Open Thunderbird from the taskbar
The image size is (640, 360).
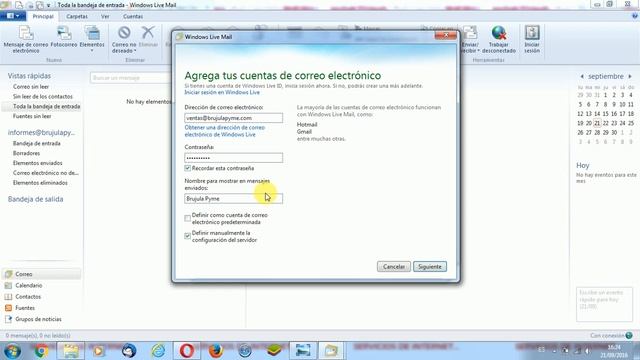coord(129,351)
